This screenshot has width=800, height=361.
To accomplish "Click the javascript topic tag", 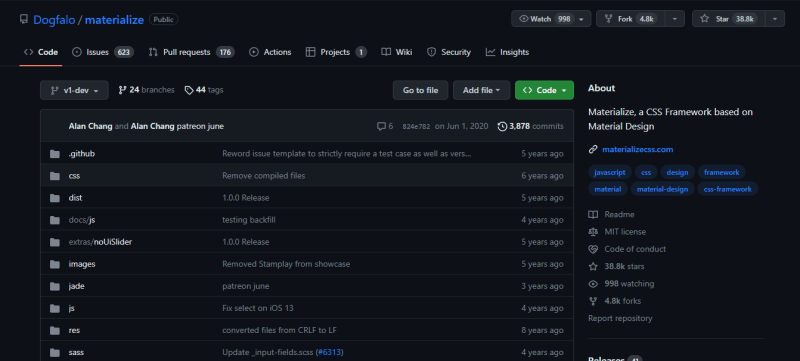I will (610, 172).
